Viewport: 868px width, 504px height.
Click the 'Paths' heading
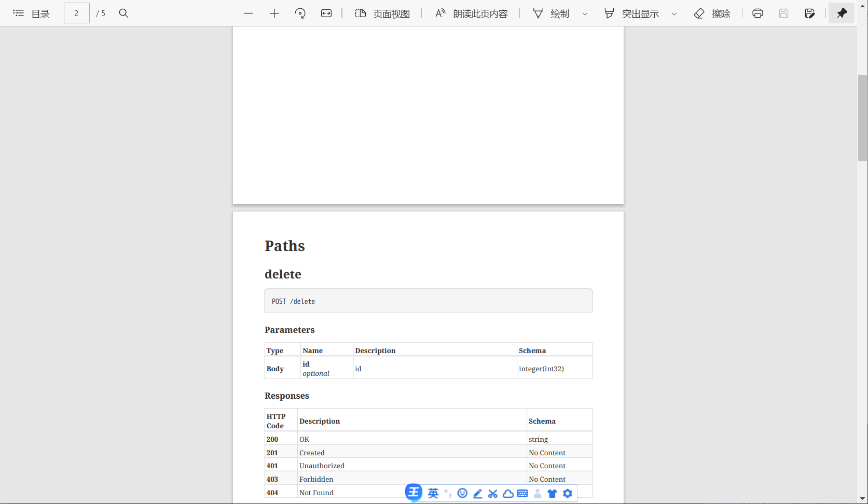pyautogui.click(x=285, y=246)
